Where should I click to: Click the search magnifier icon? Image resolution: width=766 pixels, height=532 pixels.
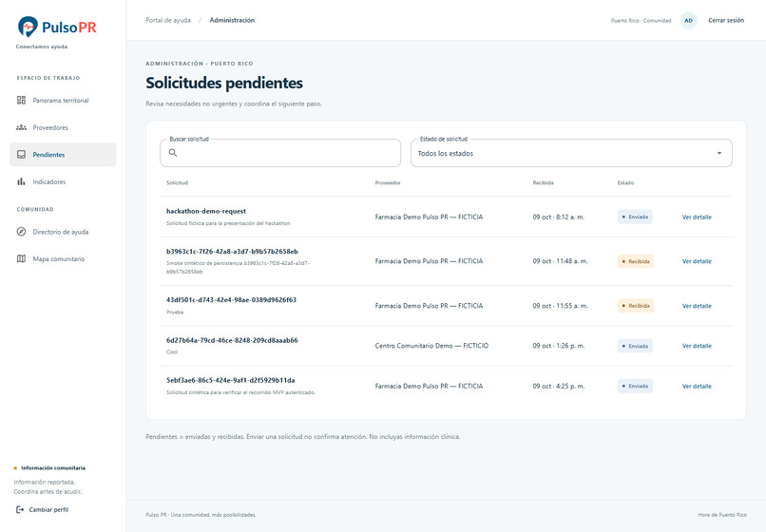tap(173, 153)
